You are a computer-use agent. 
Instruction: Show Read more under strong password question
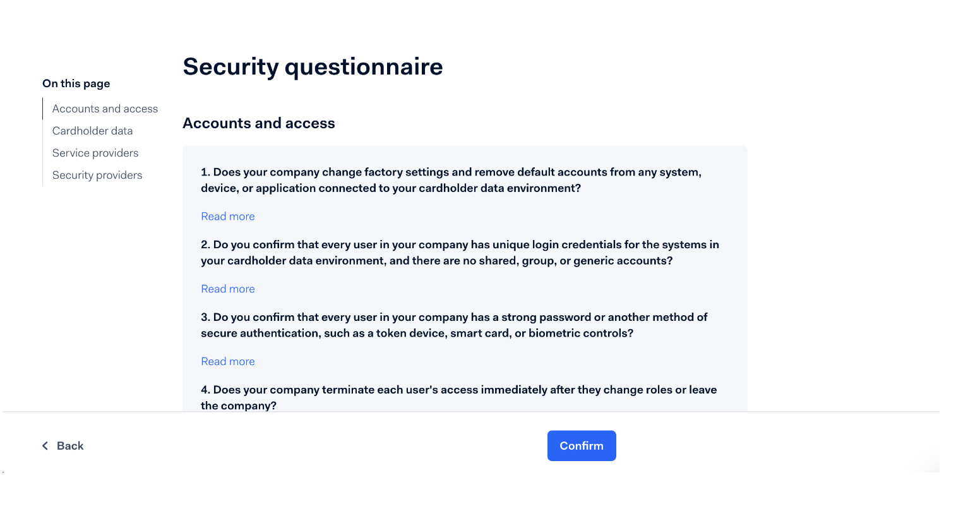228,362
